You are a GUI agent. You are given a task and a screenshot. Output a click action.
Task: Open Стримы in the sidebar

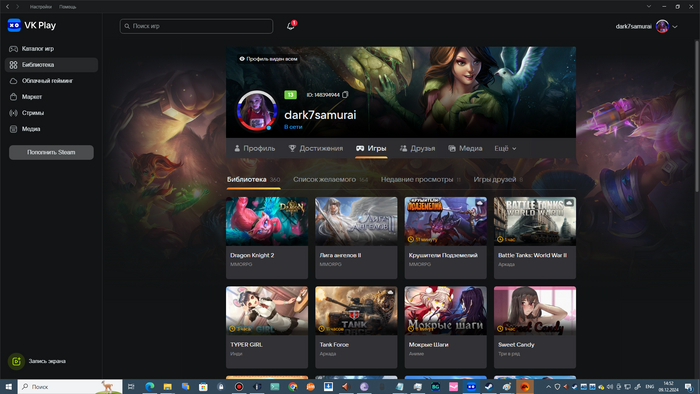33,113
